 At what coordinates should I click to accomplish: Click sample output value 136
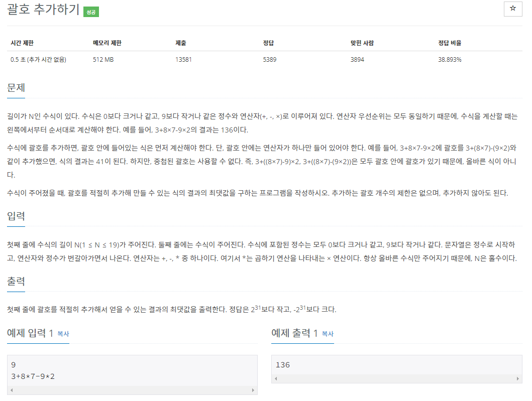pyautogui.click(x=283, y=365)
